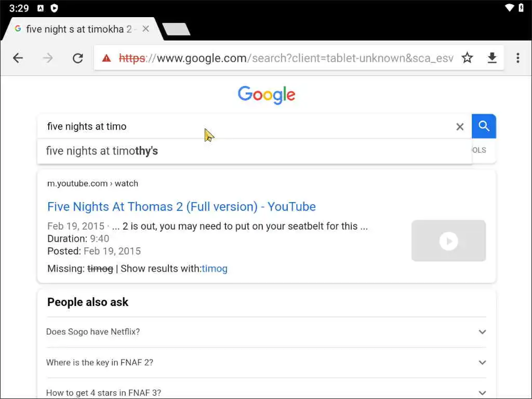Image resolution: width=532 pixels, height=399 pixels.
Task: Click the 'm.youtube.com › watch' breadcrumb
Action: point(92,183)
